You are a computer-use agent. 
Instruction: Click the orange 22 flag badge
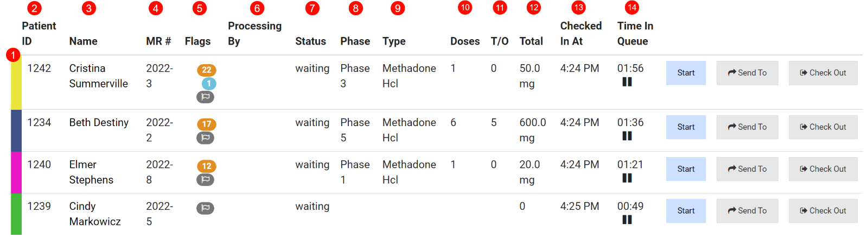207,70
